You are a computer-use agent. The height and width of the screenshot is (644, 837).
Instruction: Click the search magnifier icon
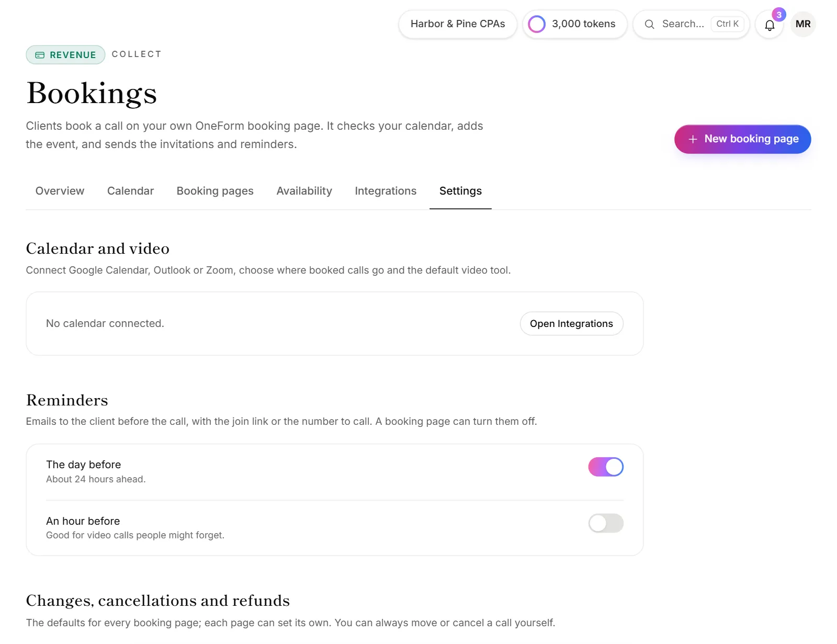click(x=649, y=24)
